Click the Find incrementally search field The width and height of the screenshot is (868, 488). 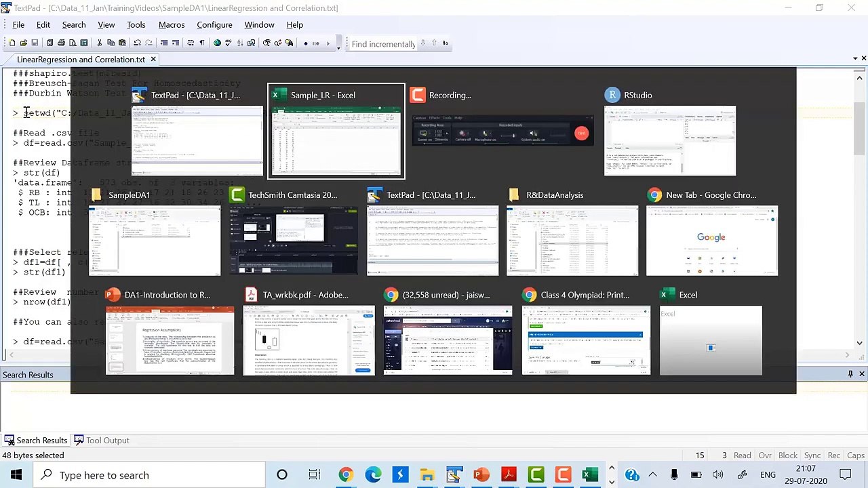coord(382,44)
